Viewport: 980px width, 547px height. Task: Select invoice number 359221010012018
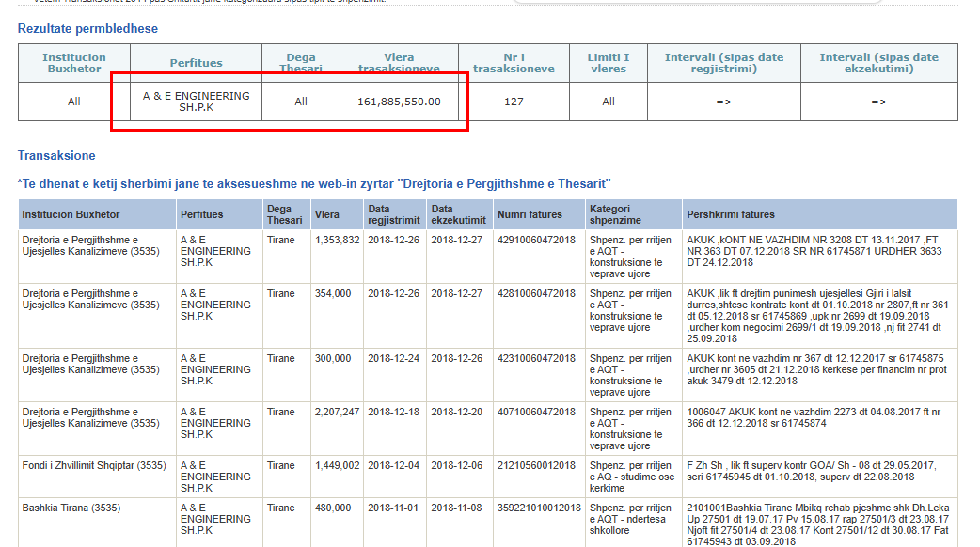coord(539,508)
